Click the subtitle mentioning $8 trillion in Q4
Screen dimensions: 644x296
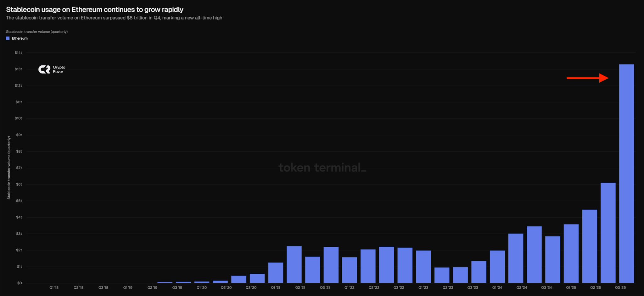coord(114,18)
